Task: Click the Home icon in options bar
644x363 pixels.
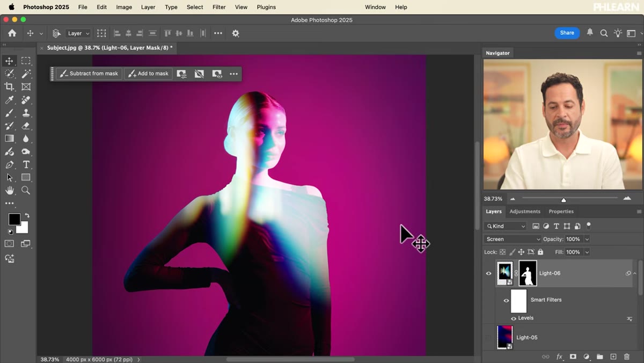Action: [x=12, y=33]
